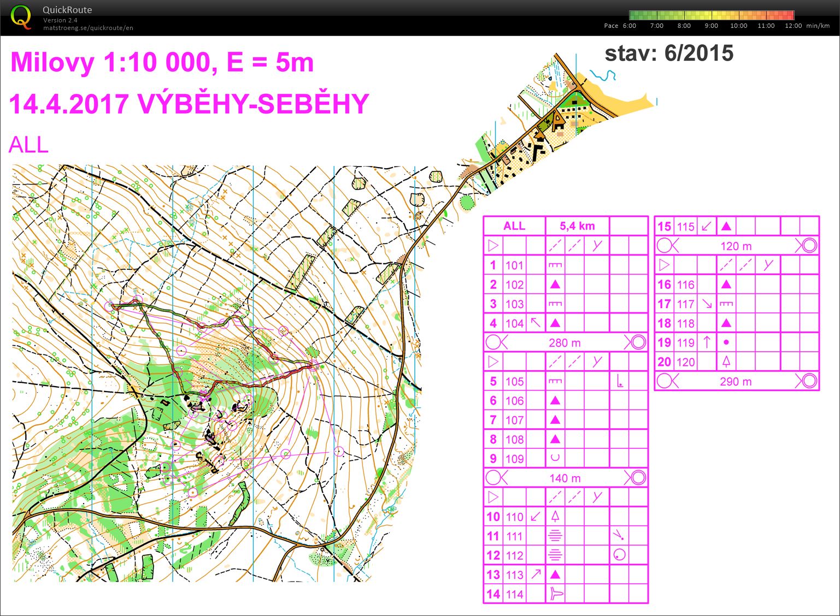Click control number 20 cell
This screenshot has height=616, width=840.
(x=665, y=362)
